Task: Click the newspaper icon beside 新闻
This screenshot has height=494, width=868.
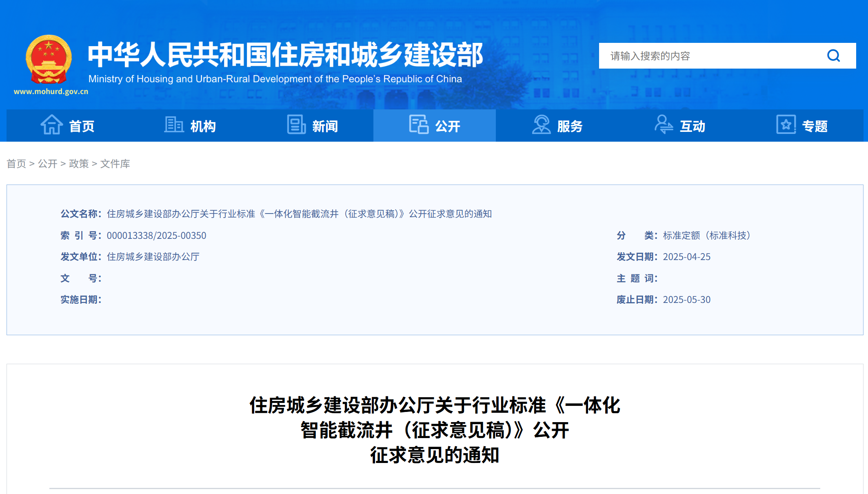Action: [x=296, y=125]
